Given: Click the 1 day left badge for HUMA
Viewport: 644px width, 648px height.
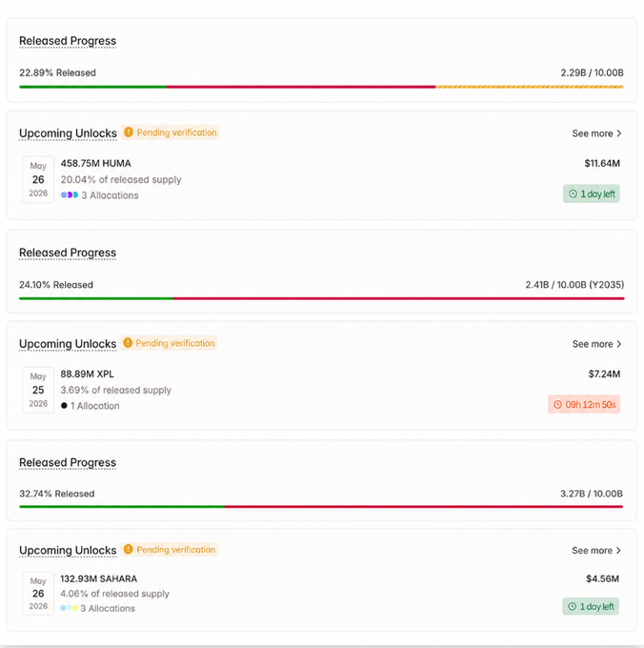Looking at the screenshot, I should click(591, 193).
